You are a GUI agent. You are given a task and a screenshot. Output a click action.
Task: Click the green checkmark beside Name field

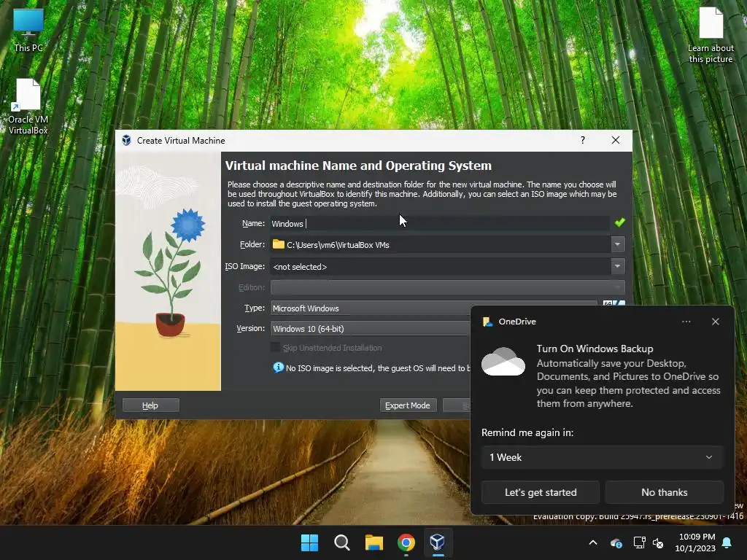(619, 222)
